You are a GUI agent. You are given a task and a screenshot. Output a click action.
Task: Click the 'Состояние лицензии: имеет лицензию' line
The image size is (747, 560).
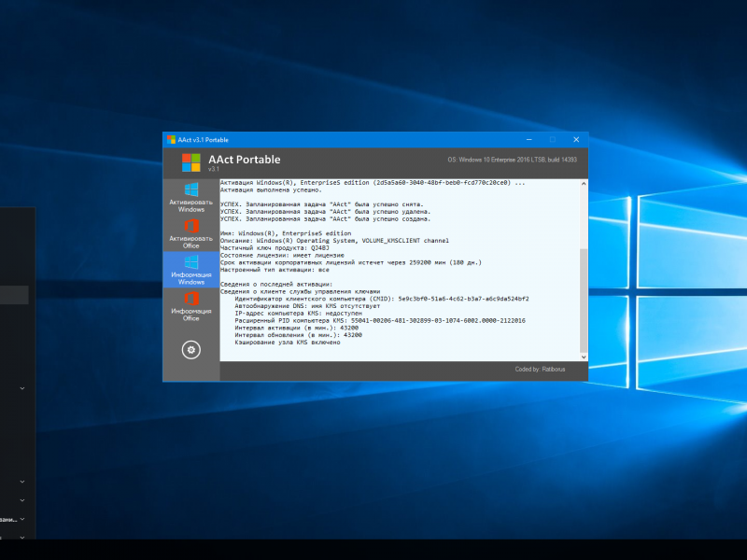click(282, 255)
